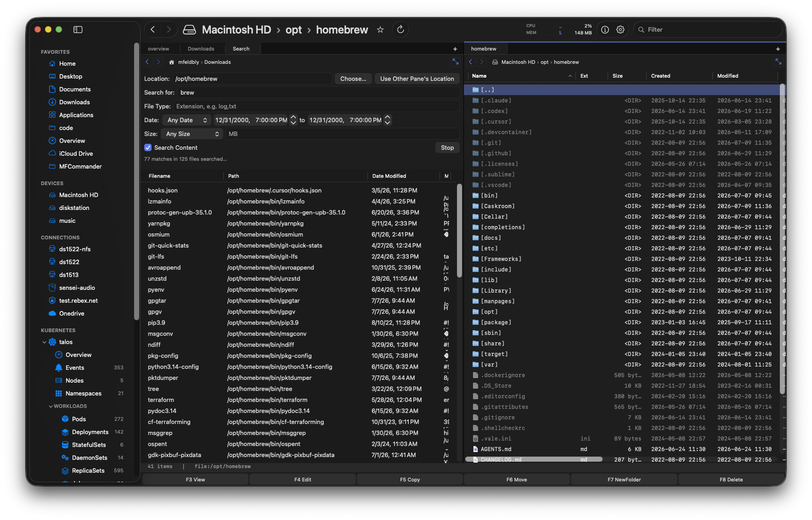This screenshot has width=812, height=520.
Task: Add a new tab in the left pane
Action: (x=455, y=49)
